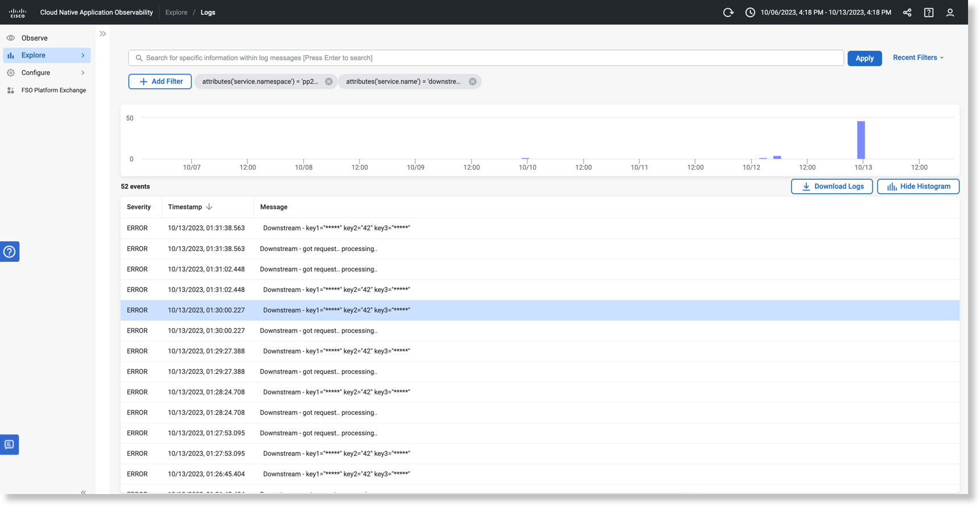Click the Message column header
Screen dimensions: 980x506
pos(274,207)
